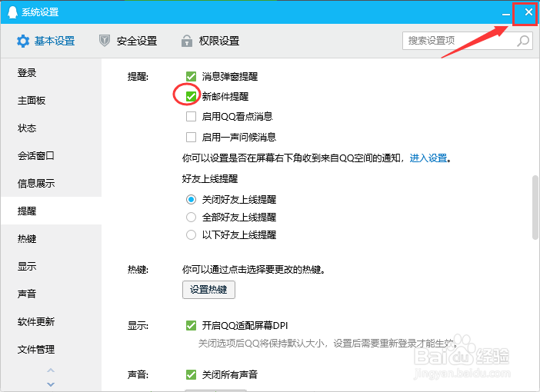Uncheck 新邮件提醒 checkbox
The width and height of the screenshot is (540, 392).
point(191,96)
